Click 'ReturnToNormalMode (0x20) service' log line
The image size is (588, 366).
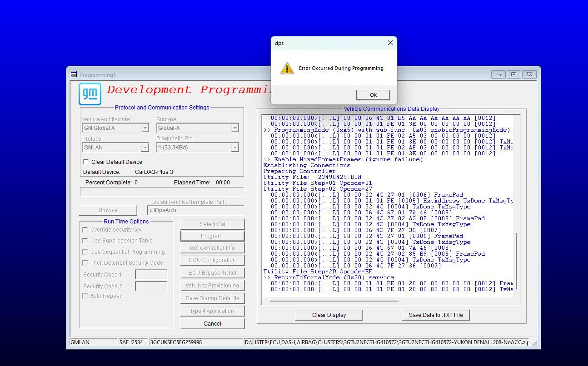click(x=329, y=277)
